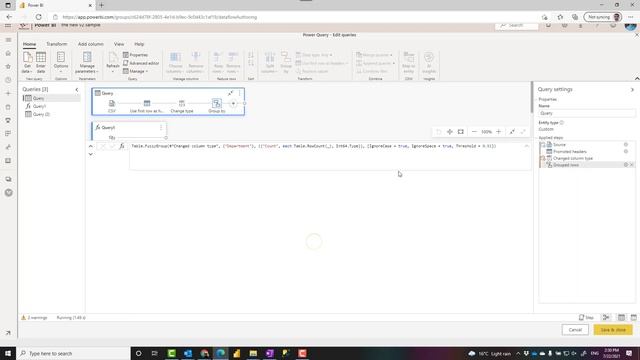Collapse the formula bar with up chevron
Image resolution: width=640 pixels, height=360 pixels.
point(91,146)
